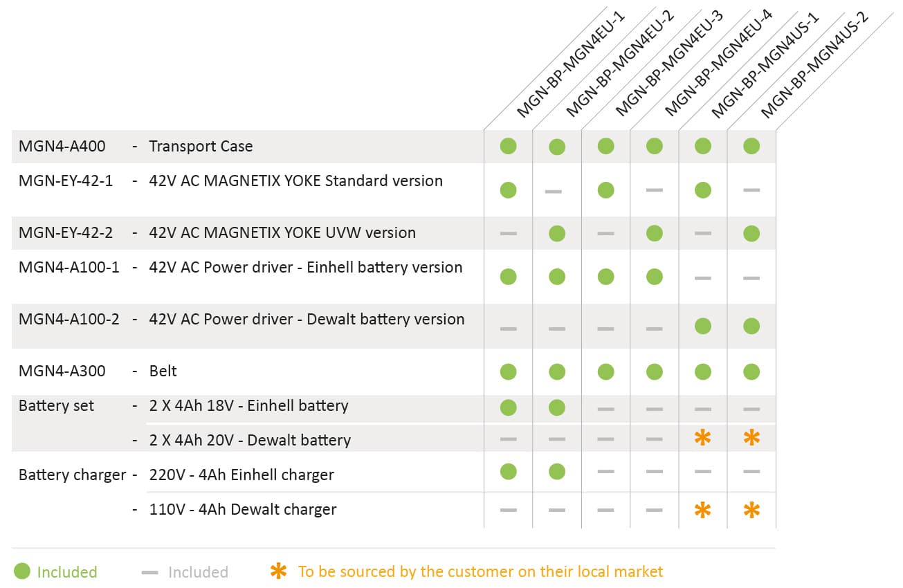Select MGN-BP-MGN4EU-4 column header
Image resolution: width=903 pixels, height=588 pixels.
click(x=718, y=64)
